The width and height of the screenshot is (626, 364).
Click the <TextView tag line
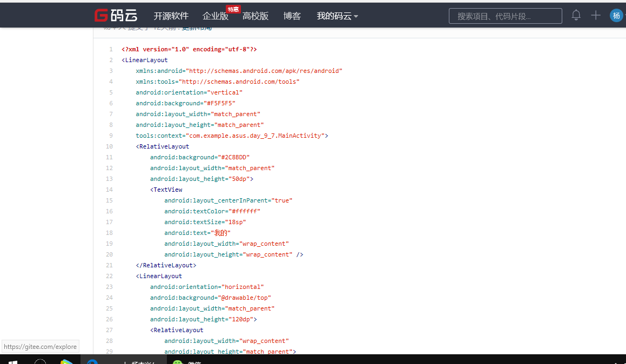click(166, 190)
